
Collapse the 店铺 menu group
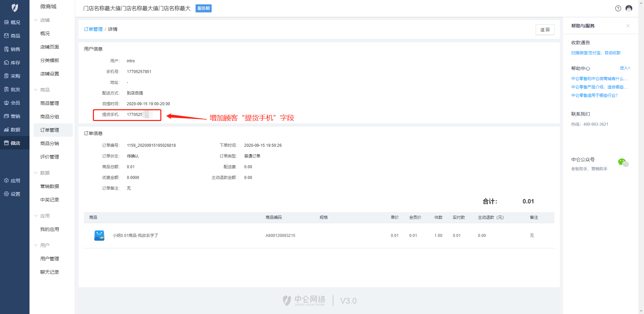coord(36,20)
